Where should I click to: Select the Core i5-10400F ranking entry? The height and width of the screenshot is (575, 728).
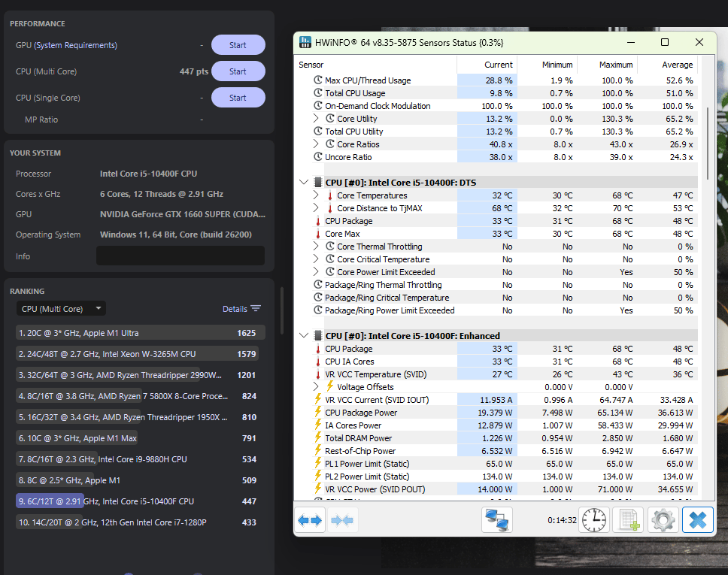pyautogui.click(x=141, y=501)
